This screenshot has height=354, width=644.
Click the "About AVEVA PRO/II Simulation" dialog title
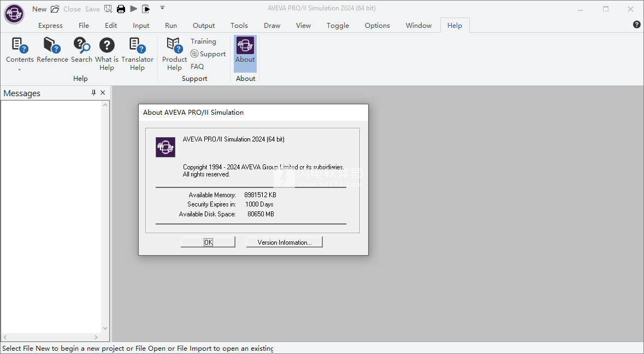(193, 112)
